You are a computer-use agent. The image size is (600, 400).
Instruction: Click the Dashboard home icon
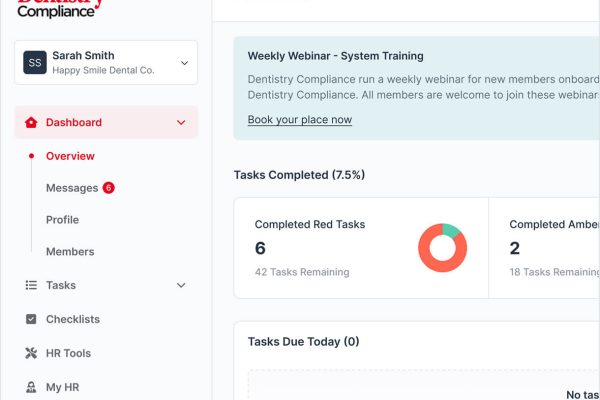click(x=31, y=122)
